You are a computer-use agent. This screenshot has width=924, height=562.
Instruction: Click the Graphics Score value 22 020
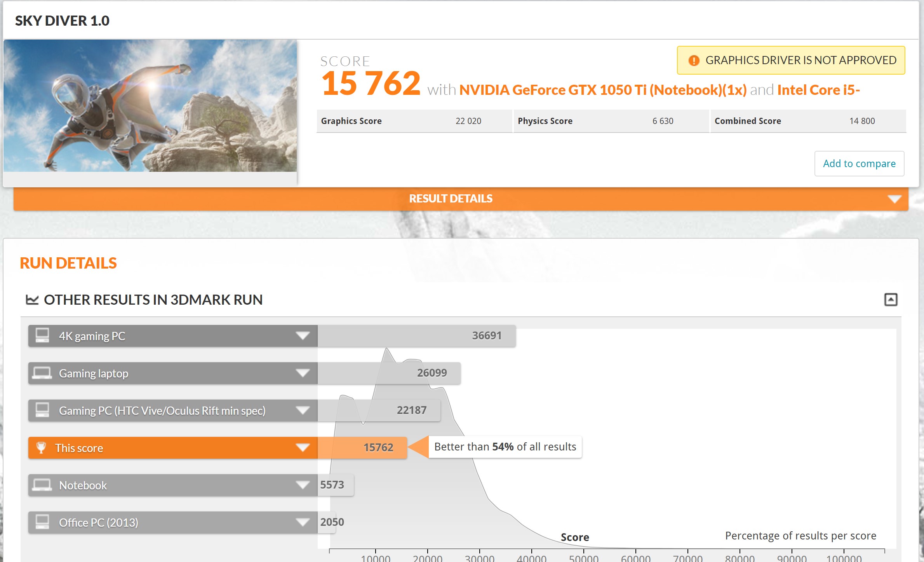tap(468, 121)
